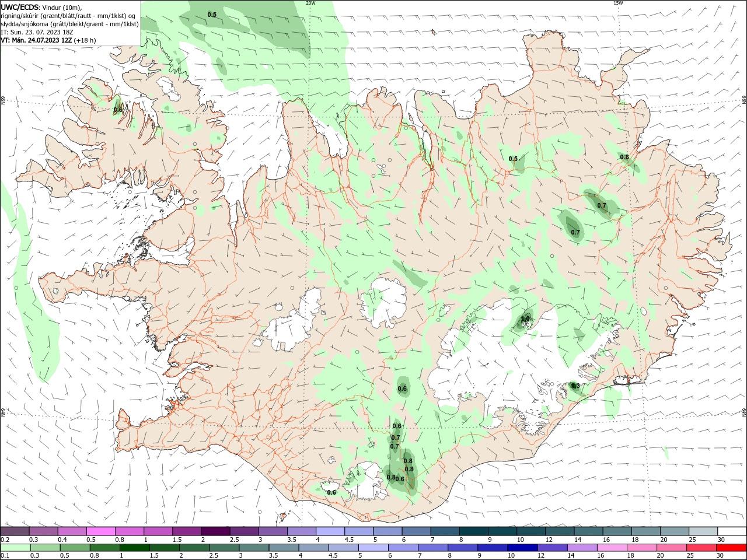This screenshot has width=747, height=560.
Task: Click the UWC/ECDS title in the header box
Action: tap(20, 7)
